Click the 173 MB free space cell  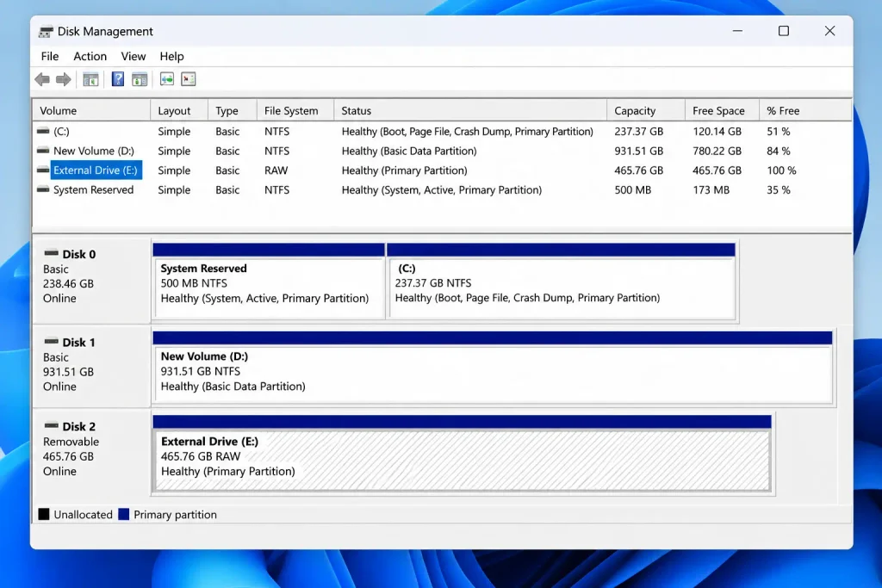click(711, 190)
